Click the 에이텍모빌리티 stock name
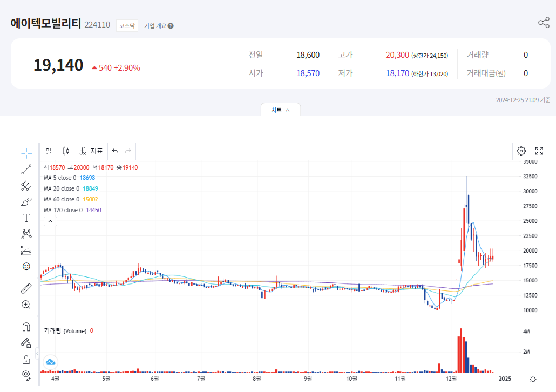 pyautogui.click(x=46, y=23)
